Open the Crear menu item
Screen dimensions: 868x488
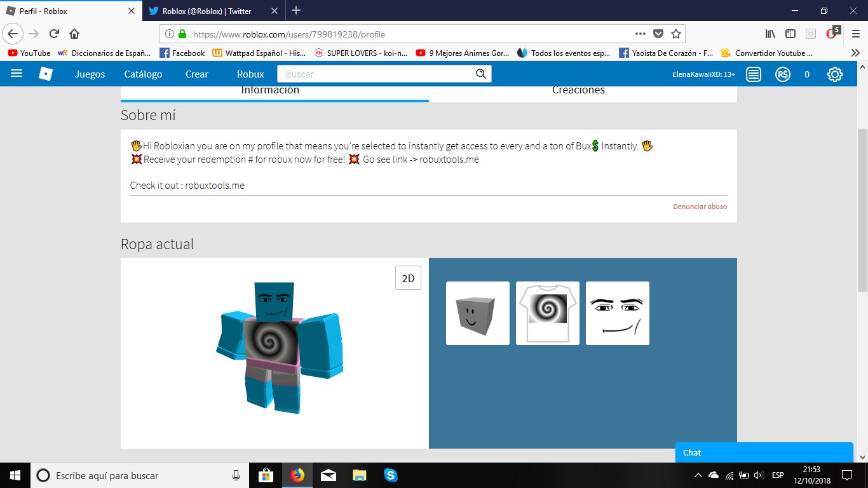(x=197, y=74)
